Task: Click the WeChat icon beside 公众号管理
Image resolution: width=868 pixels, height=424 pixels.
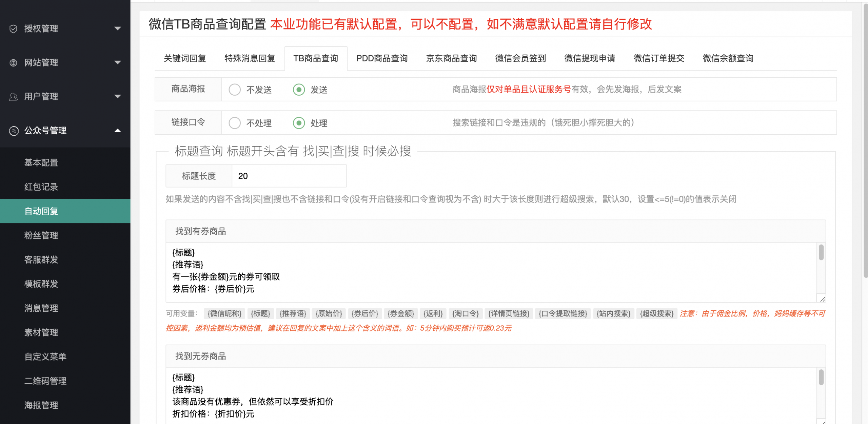Action: [14, 131]
